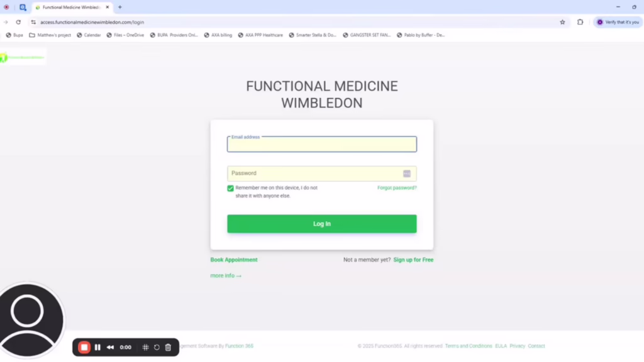Screen dimensions: 644x362
Task: Open the Privacy footer link
Action: [517, 346]
